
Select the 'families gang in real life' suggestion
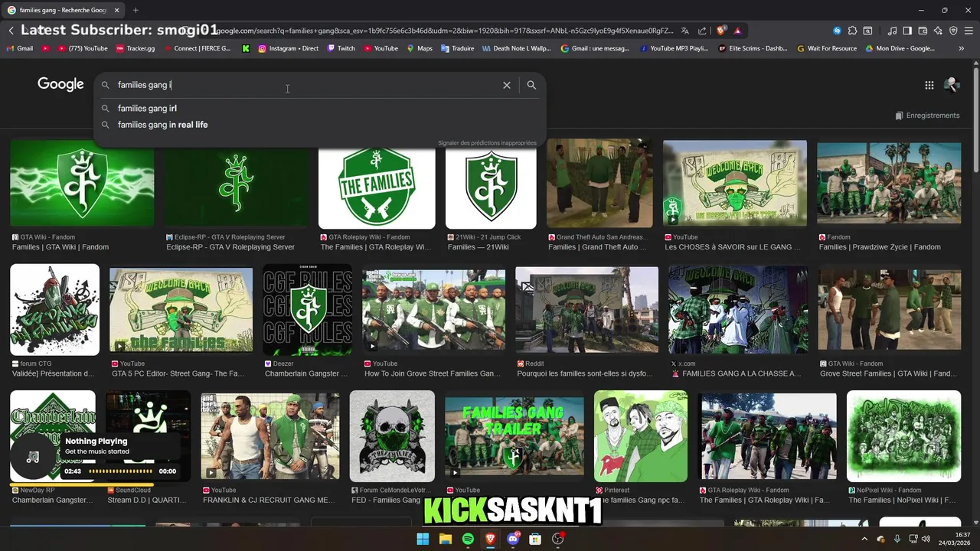point(320,125)
